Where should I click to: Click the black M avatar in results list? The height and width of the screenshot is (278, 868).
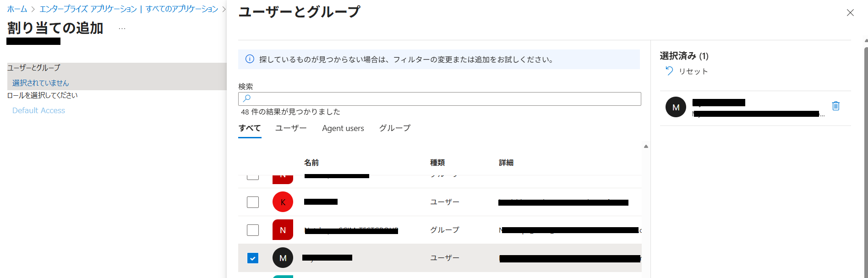(283, 258)
